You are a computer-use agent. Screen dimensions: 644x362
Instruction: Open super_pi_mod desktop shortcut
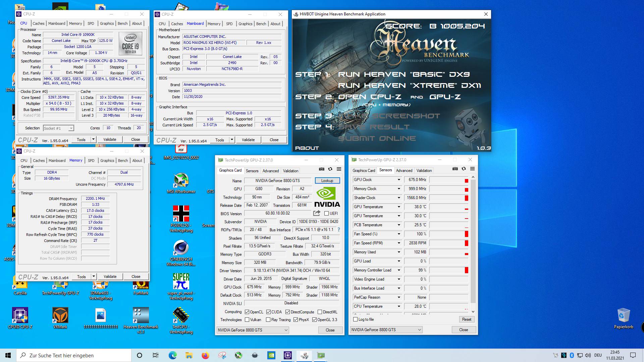pos(181,287)
